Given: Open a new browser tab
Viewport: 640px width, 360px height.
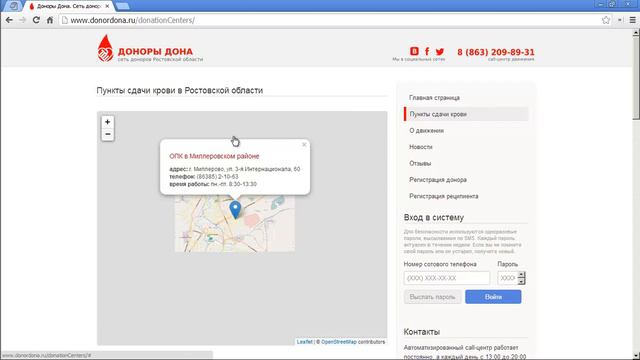Looking at the screenshot, I should point(122,6).
